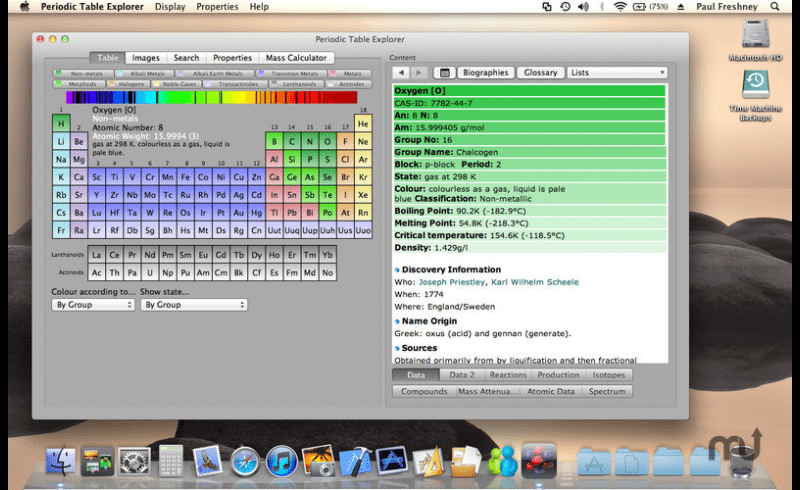
Task: Open the Atomic Data tab
Action: [x=551, y=391]
